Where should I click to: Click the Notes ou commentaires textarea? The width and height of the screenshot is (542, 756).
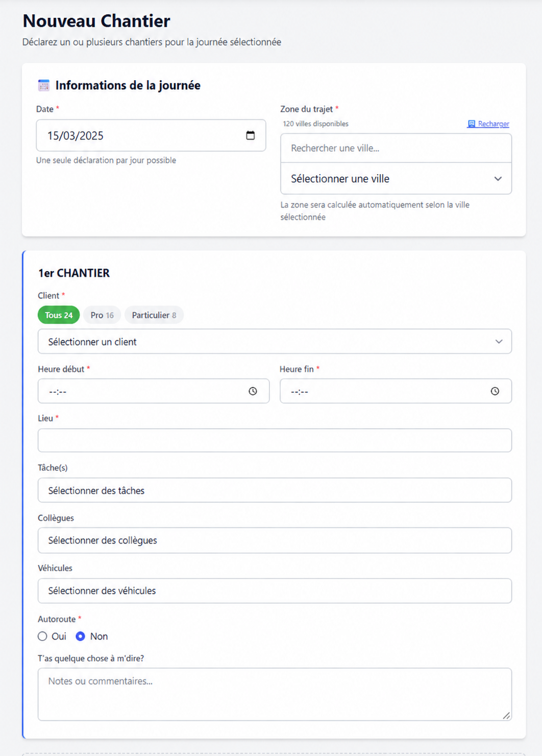pyautogui.click(x=275, y=695)
